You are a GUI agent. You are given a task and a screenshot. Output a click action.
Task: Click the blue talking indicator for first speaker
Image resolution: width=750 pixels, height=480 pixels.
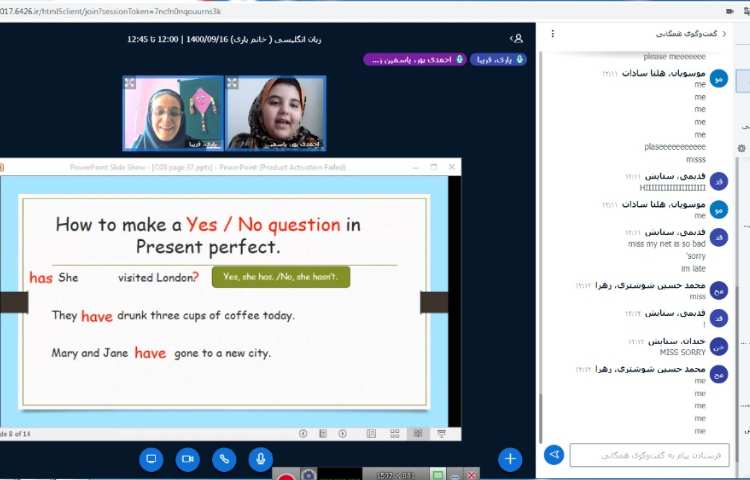click(498, 59)
